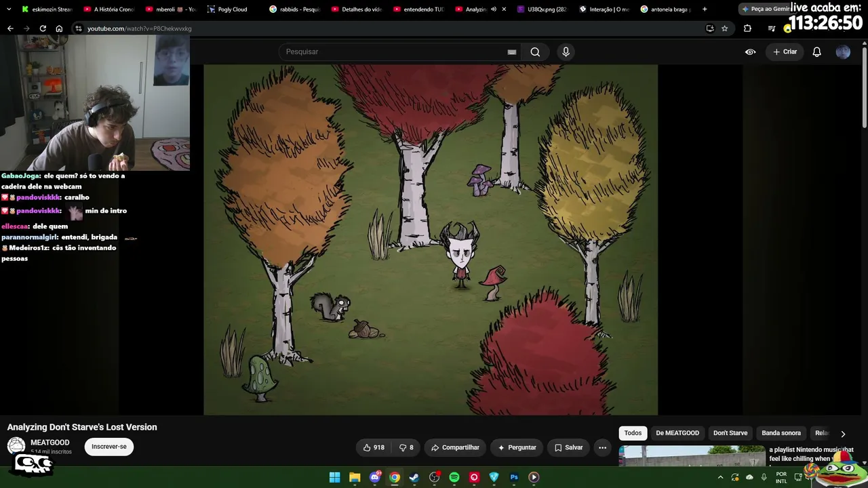This screenshot has height=488, width=868.
Task: Start voice search with the microphone
Action: [566, 52]
